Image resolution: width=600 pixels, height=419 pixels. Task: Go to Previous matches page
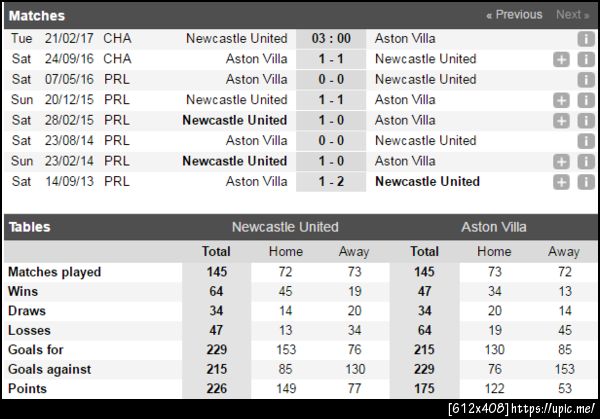(514, 15)
